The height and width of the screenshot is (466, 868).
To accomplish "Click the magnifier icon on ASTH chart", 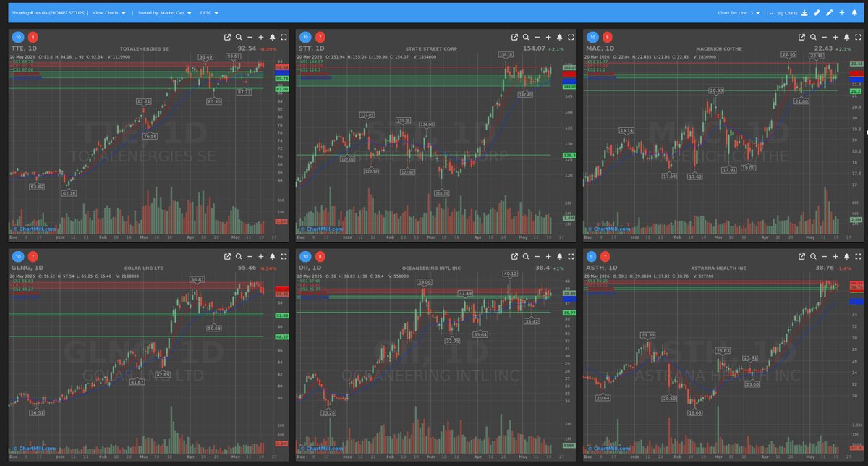I will (x=813, y=256).
